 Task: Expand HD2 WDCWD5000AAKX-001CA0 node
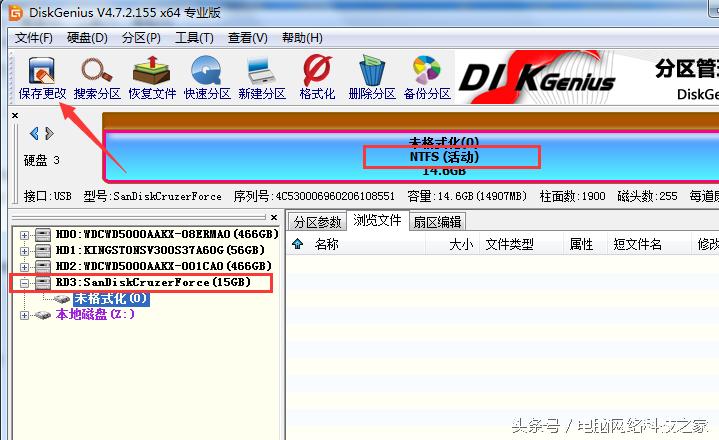24,267
